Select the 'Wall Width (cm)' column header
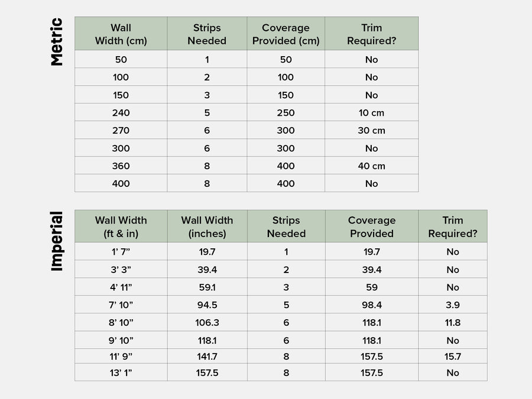The width and height of the screenshot is (532, 399). (x=121, y=34)
